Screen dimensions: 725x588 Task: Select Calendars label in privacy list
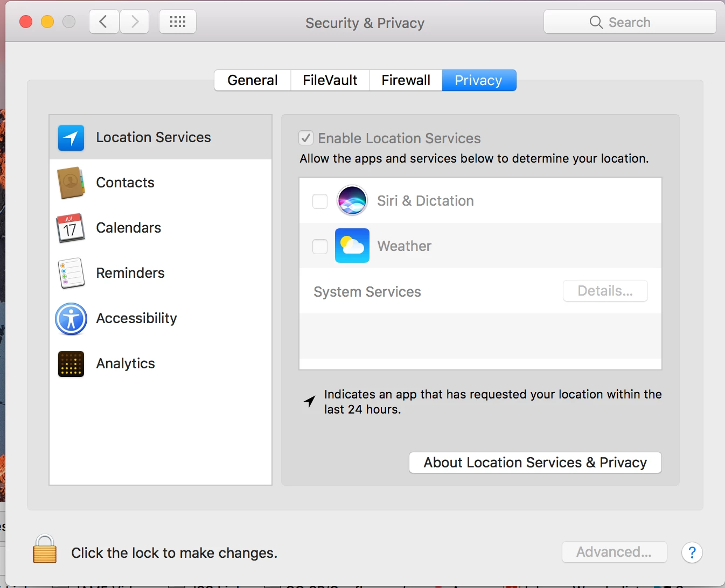pos(129,228)
